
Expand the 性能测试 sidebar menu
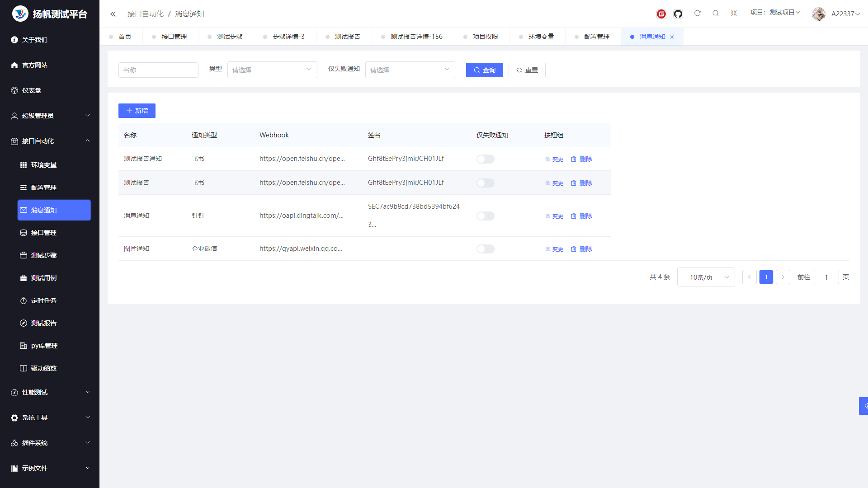click(x=50, y=392)
